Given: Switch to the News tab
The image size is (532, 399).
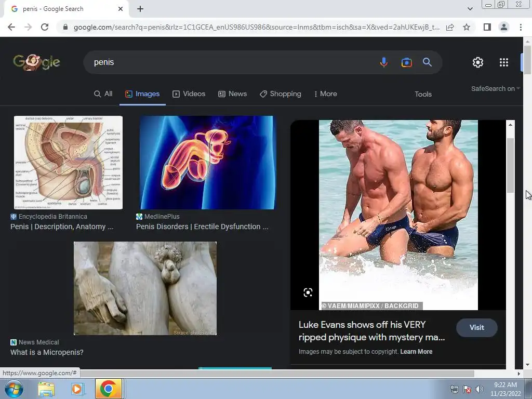Looking at the screenshot, I should coord(232,94).
